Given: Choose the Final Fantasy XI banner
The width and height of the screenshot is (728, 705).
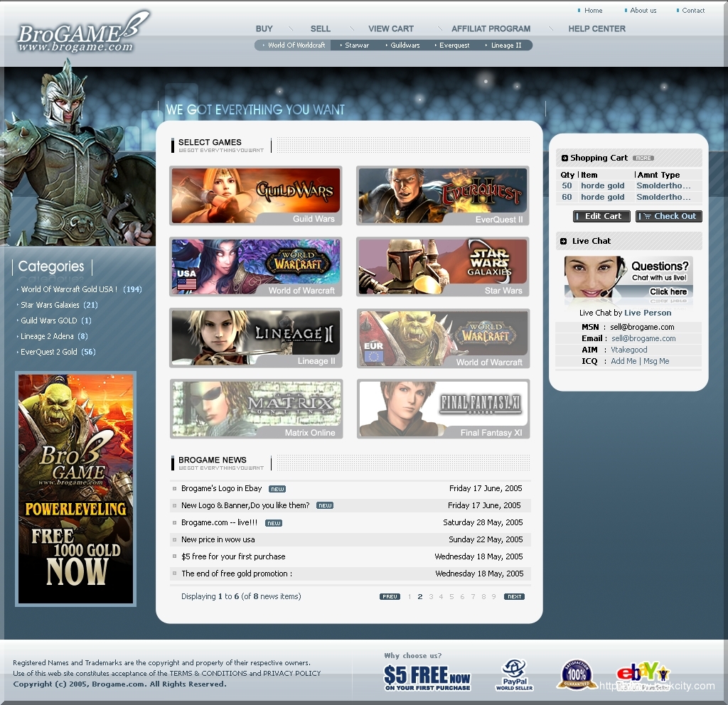Looking at the screenshot, I should pyautogui.click(x=442, y=409).
